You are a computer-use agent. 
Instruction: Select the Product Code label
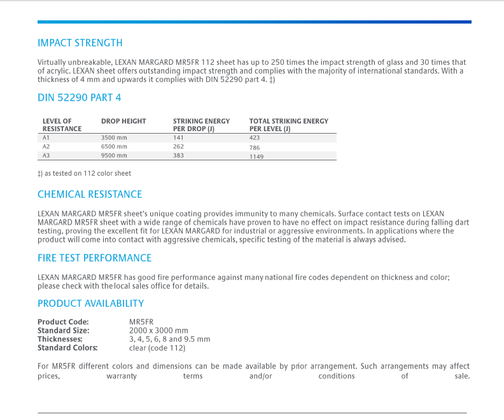click(x=63, y=322)
